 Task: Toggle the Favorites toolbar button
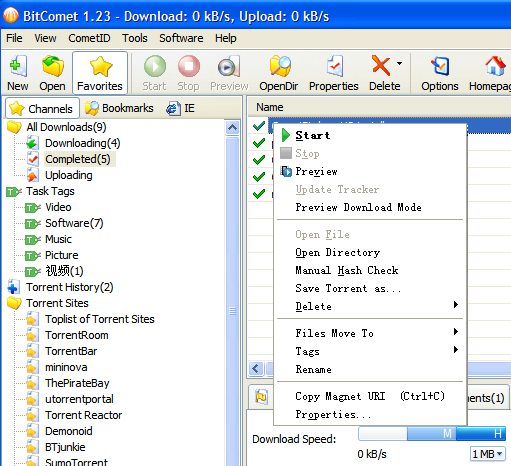point(100,73)
